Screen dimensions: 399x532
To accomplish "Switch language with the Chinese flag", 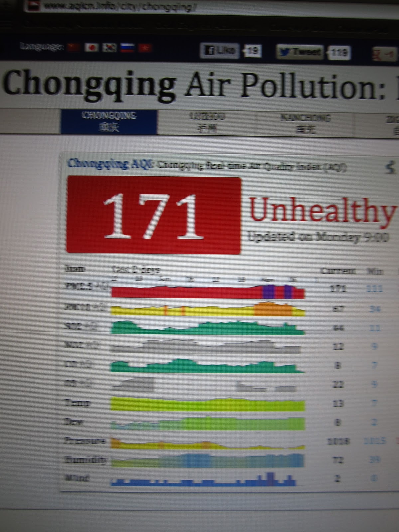I will coord(74,47).
